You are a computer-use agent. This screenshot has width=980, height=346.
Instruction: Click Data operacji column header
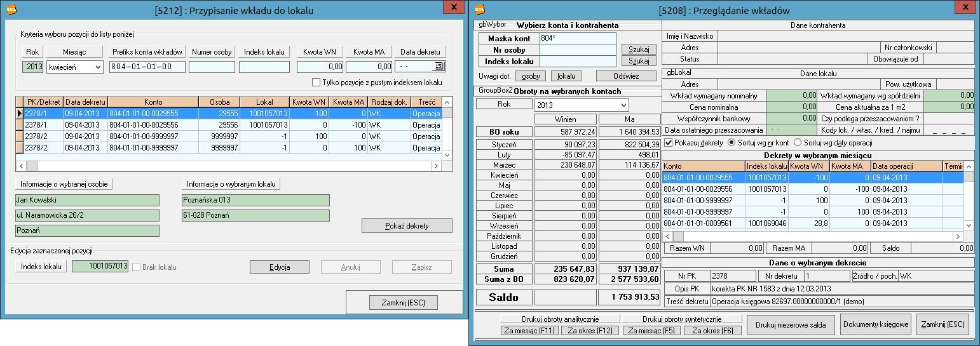pyautogui.click(x=906, y=166)
